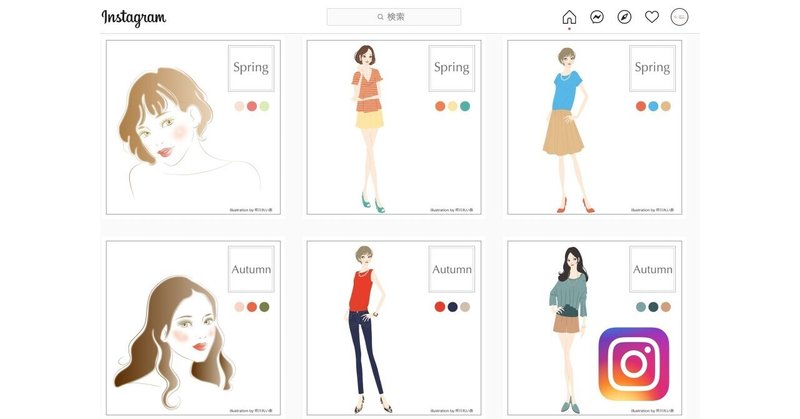Click the magnifier icon in search box
This screenshot has height=419, width=800.
[x=380, y=17]
